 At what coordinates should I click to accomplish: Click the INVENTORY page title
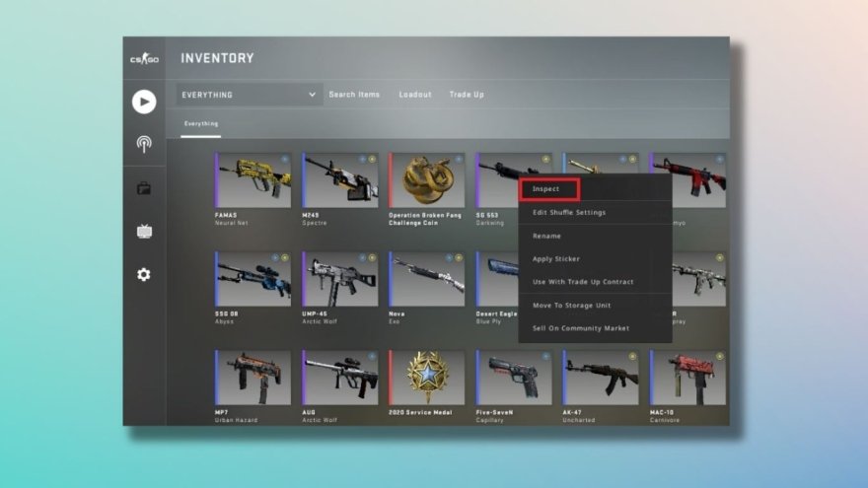218,58
